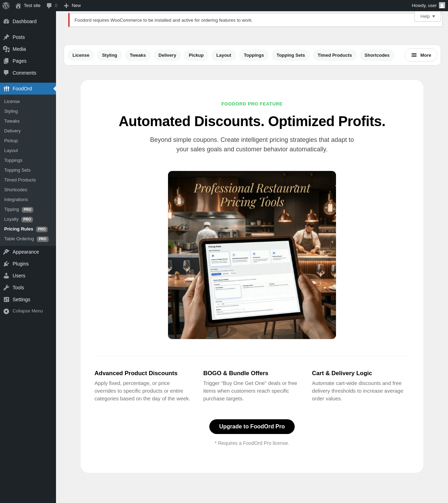
Task: Click the Professional Restaurant Pricing Tools image
Action: [252, 255]
